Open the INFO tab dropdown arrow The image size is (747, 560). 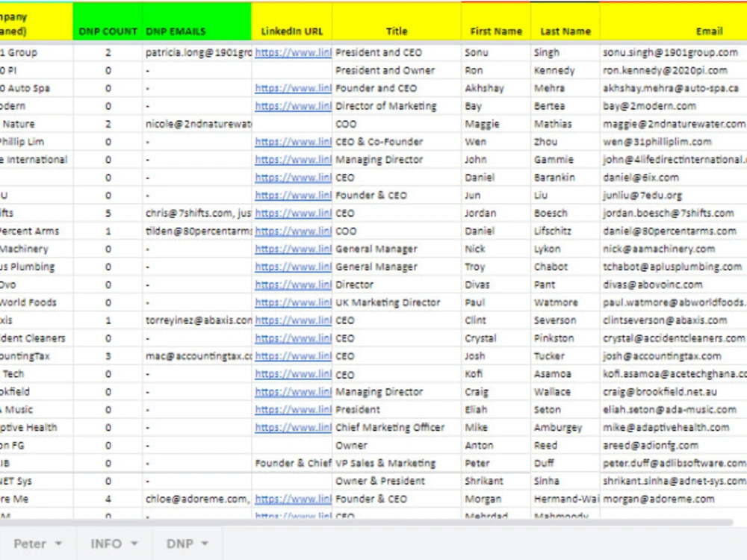pyautogui.click(x=134, y=544)
